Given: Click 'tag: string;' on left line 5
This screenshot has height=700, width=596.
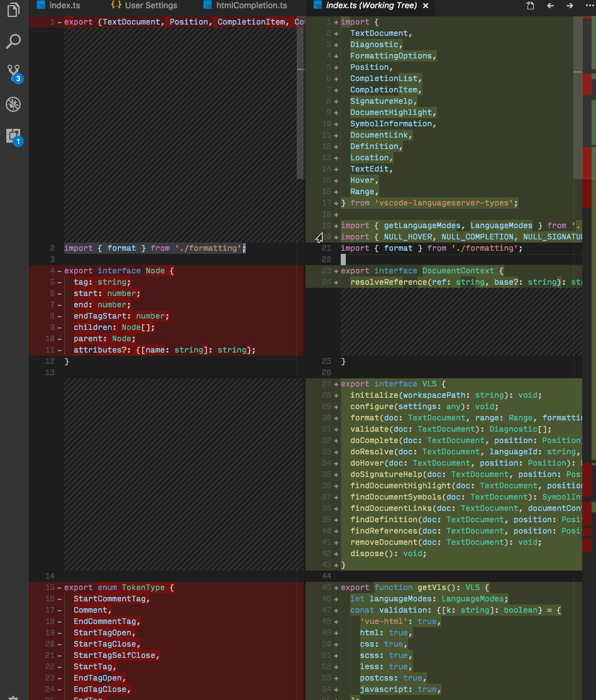Looking at the screenshot, I should tap(102, 282).
